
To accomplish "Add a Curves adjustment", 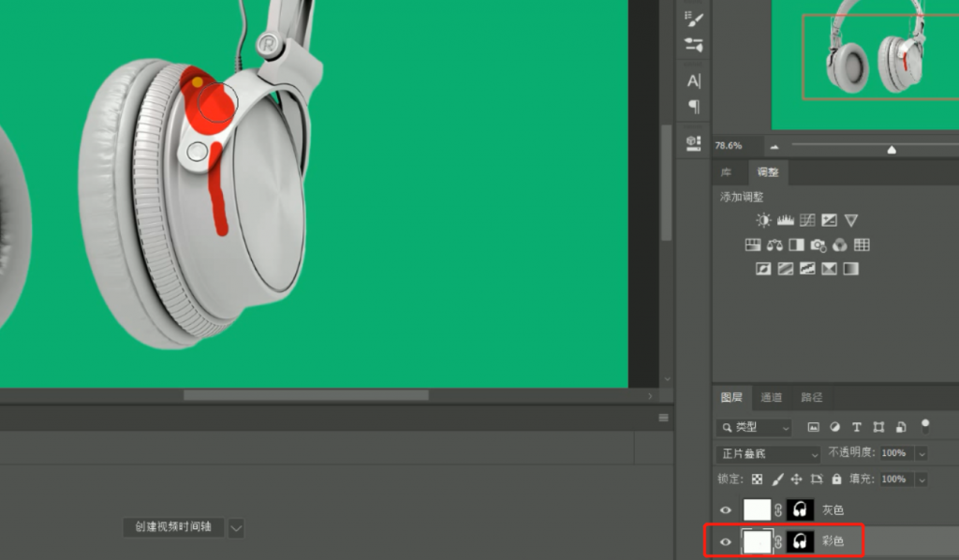I will 807,220.
